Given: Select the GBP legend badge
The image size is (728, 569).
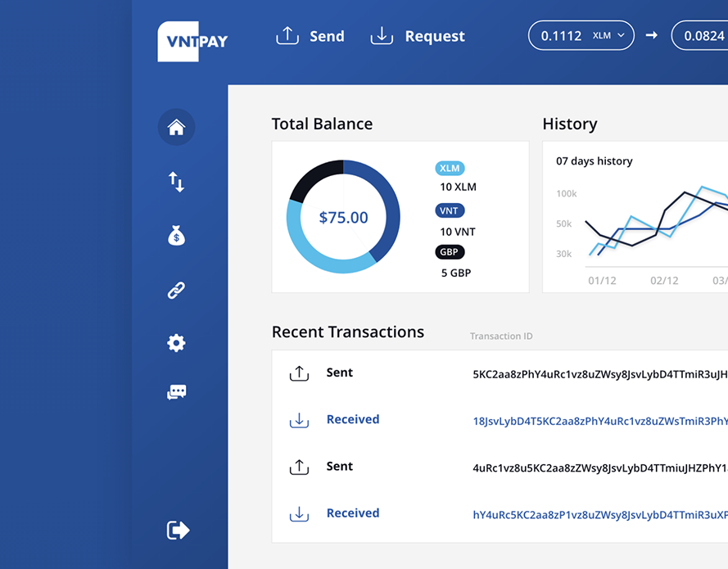Looking at the screenshot, I should (450, 252).
